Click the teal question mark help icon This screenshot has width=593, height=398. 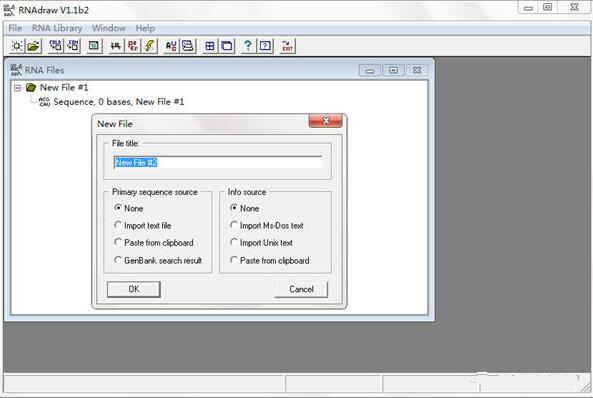tap(248, 46)
